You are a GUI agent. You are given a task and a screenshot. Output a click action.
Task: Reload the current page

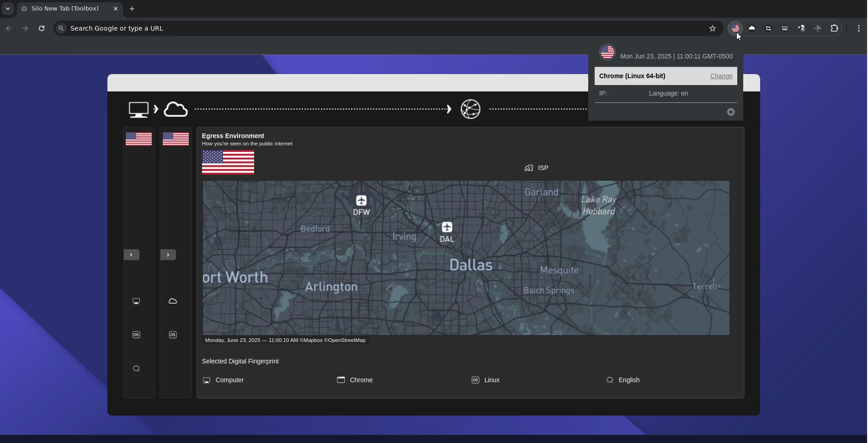pos(42,28)
